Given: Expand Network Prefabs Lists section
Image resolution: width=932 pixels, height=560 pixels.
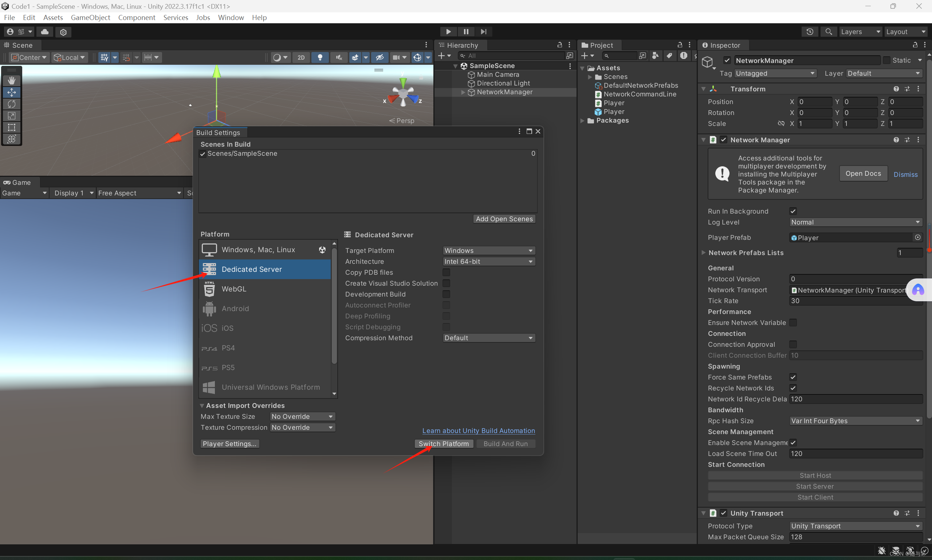Looking at the screenshot, I should click(x=703, y=253).
